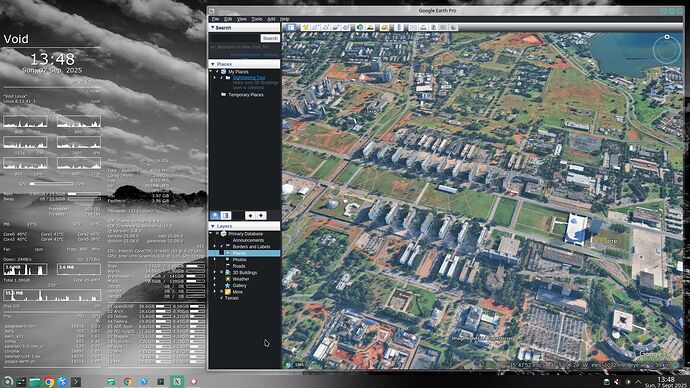Viewport: 690px width, 388px height.
Task: Open the application launcher in the taskbar
Action: click(7, 382)
